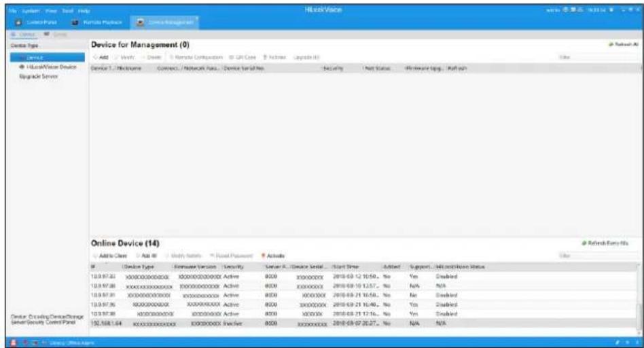
Task: Click the Reset Password button
Action: [231, 256]
